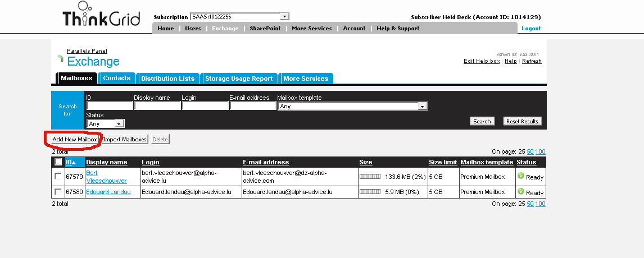The height and width of the screenshot is (258, 644).
Task: Sort table by Display name column
Action: [x=107, y=162]
